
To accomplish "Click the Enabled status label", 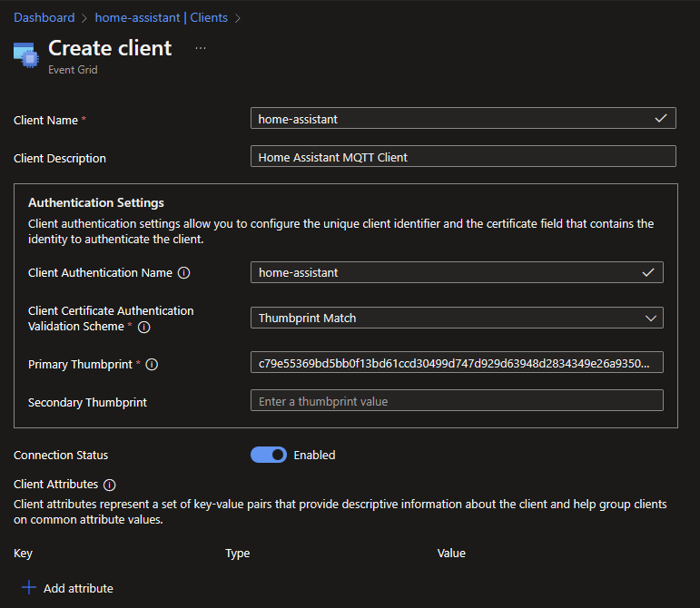I will click(314, 455).
